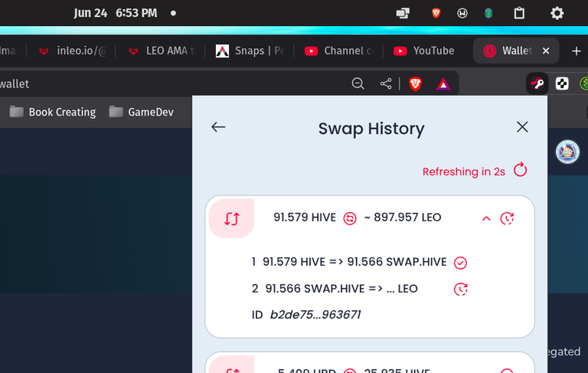This screenshot has width=588, height=373.
Task: Click the Refreshing countdown text
Action: 463,172
